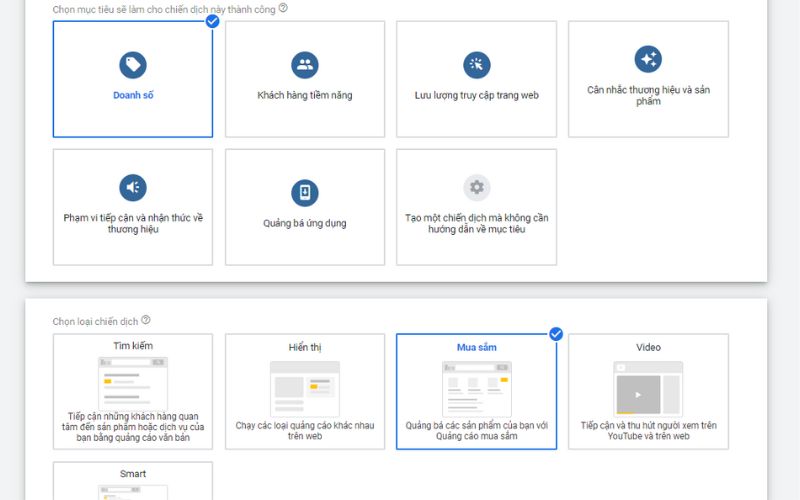This screenshot has height=500, width=800.
Task: Click the Doanh số goal label
Action: [133, 96]
